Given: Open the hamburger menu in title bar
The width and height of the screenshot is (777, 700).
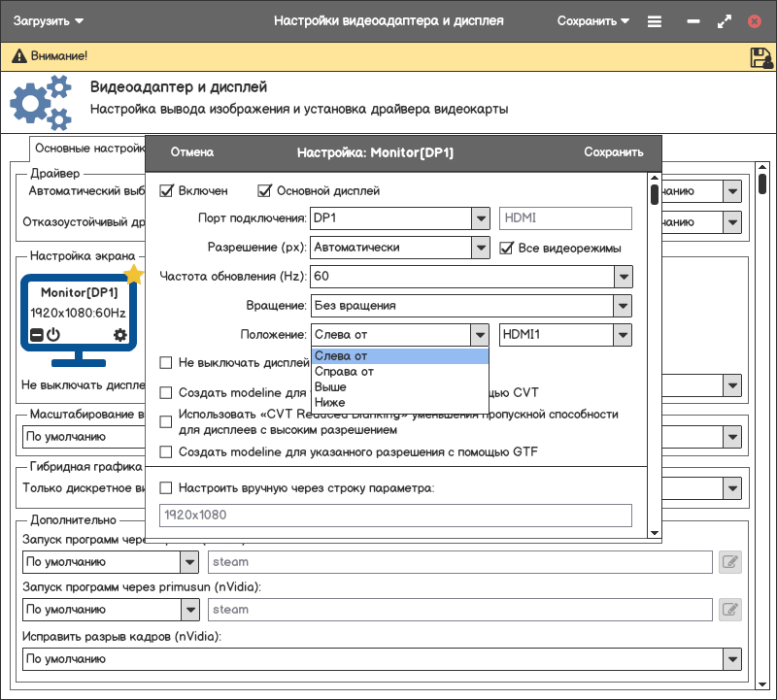Looking at the screenshot, I should [655, 20].
